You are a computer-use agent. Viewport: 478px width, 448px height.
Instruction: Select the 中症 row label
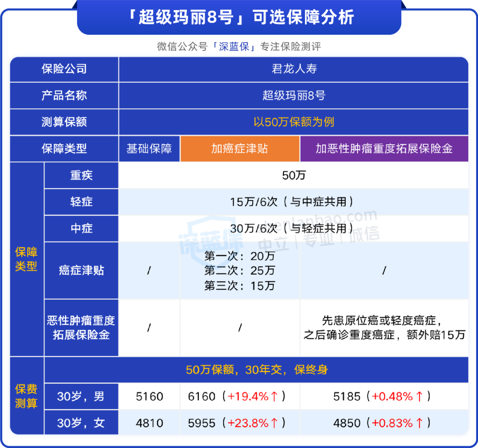[x=81, y=228]
